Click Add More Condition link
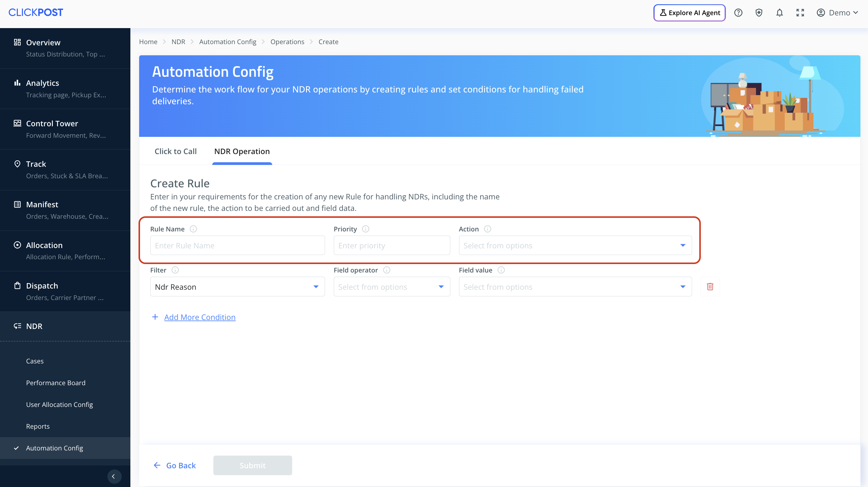 200,317
